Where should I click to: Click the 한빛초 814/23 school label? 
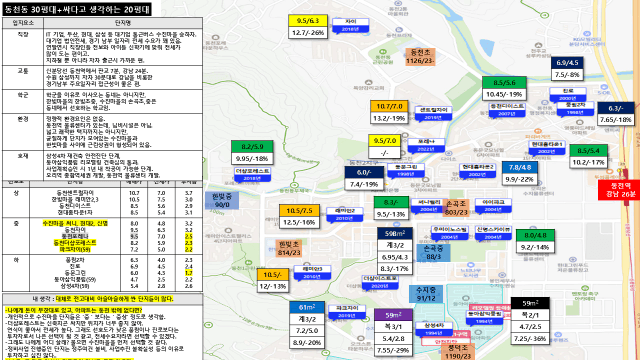coord(289,249)
